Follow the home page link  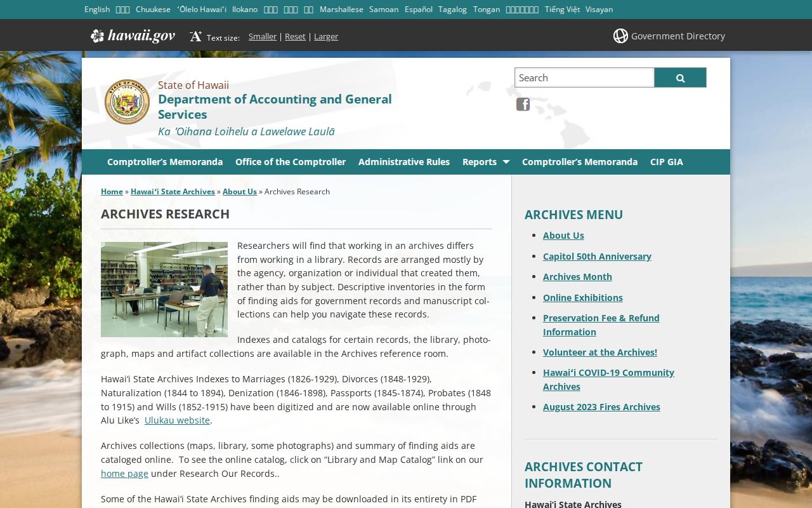(x=124, y=473)
